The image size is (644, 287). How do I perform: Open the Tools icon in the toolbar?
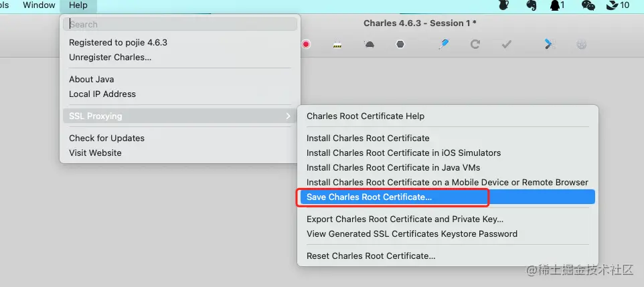point(550,44)
